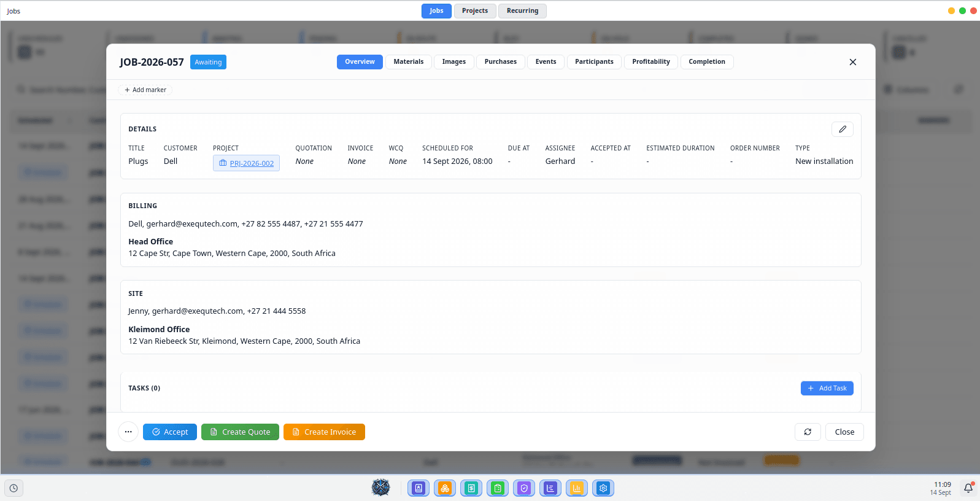Image resolution: width=980 pixels, height=501 pixels.
Task: Open the Participants tab
Action: [594, 62]
